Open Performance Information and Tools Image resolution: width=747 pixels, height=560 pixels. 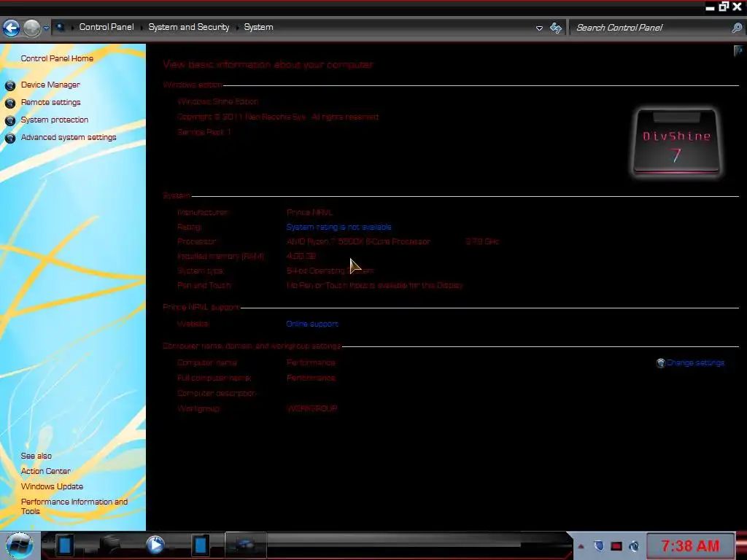pos(74,506)
